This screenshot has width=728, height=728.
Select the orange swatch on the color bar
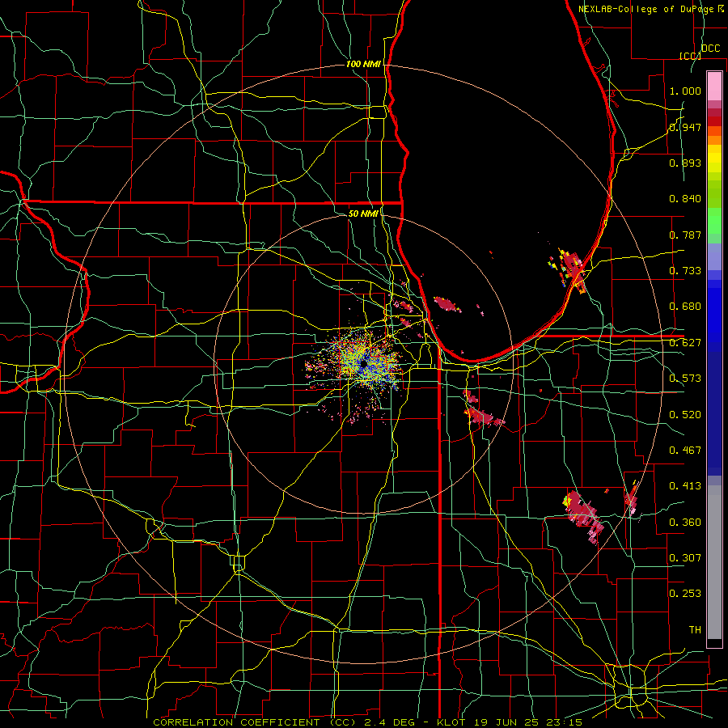(714, 140)
